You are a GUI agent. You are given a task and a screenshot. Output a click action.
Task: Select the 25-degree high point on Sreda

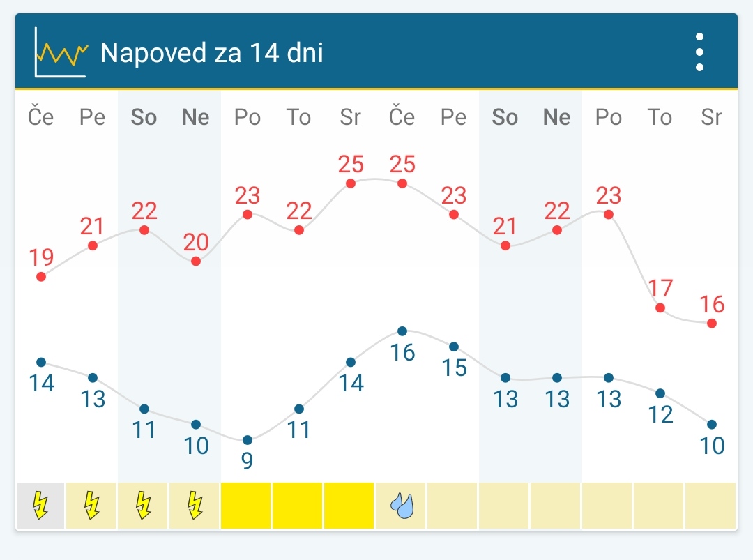pos(350,183)
